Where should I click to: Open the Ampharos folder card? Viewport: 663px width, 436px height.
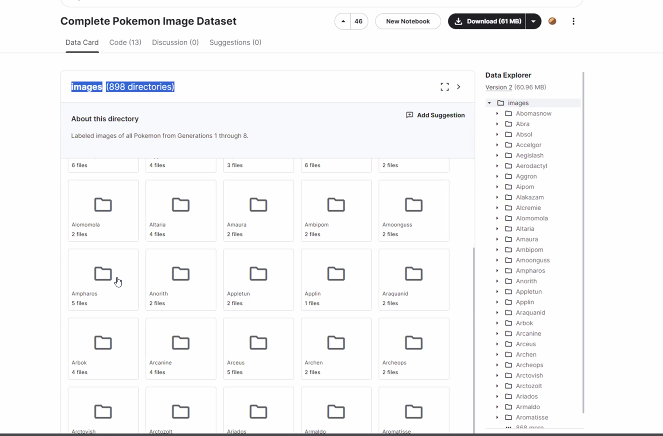tap(103, 280)
